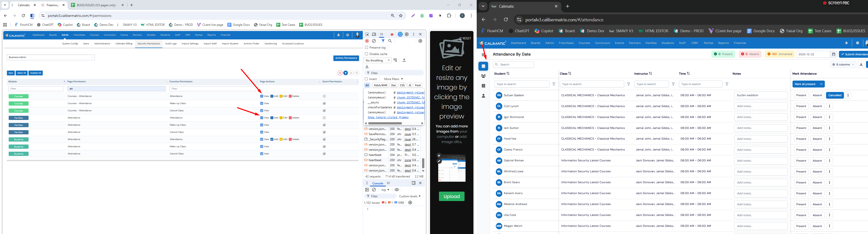The width and height of the screenshot is (868, 234).
Task: Open the Security Permissions tab
Action: [x=148, y=44]
